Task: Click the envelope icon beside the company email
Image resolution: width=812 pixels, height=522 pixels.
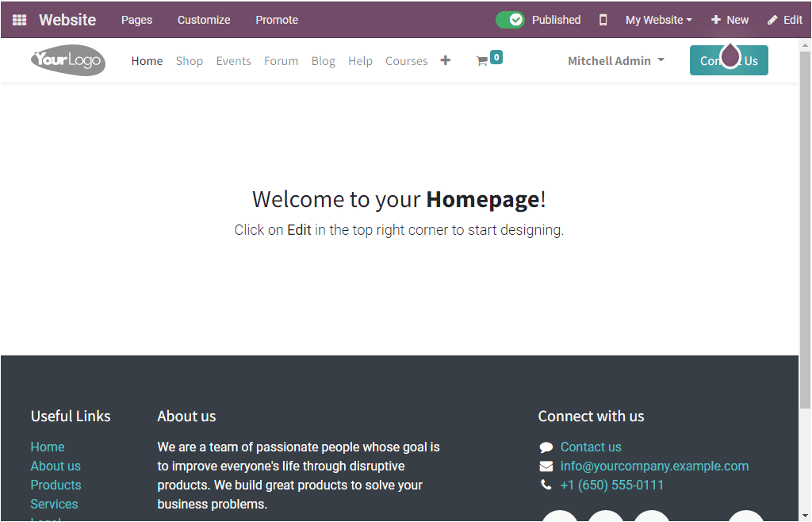Action: 546,466
